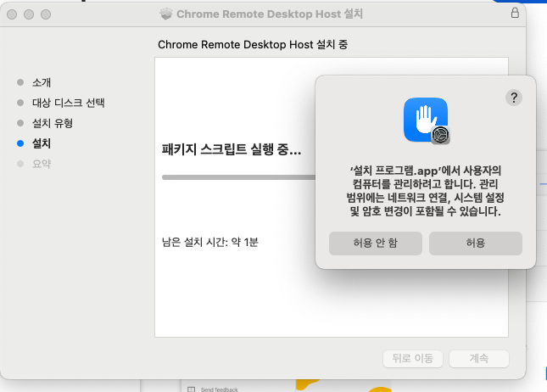Click the 허용 button to allow
Image resolution: width=547 pixels, height=392 pixels.
476,244
